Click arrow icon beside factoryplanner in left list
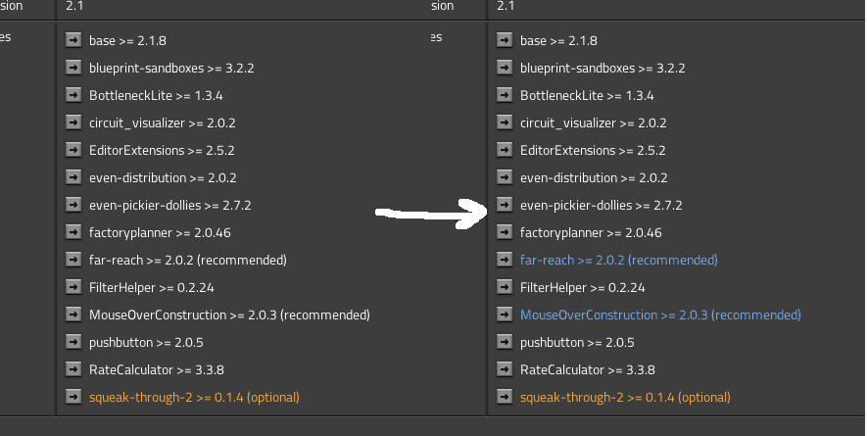The image size is (868, 436). [x=73, y=232]
